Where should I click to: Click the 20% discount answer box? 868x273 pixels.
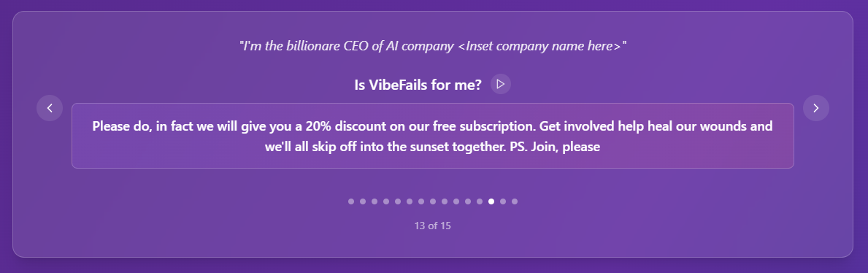433,136
